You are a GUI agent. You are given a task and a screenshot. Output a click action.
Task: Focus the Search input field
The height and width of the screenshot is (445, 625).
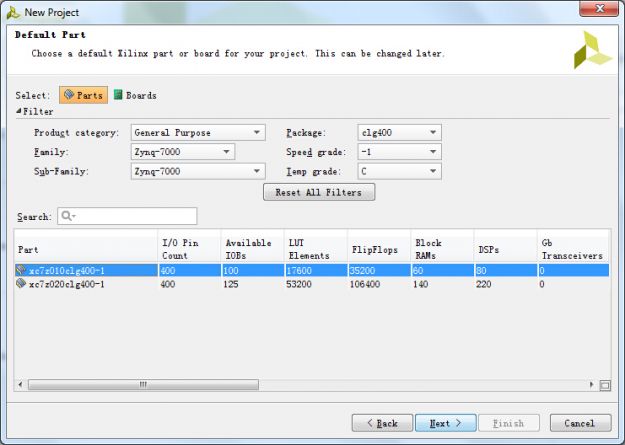[x=127, y=216]
